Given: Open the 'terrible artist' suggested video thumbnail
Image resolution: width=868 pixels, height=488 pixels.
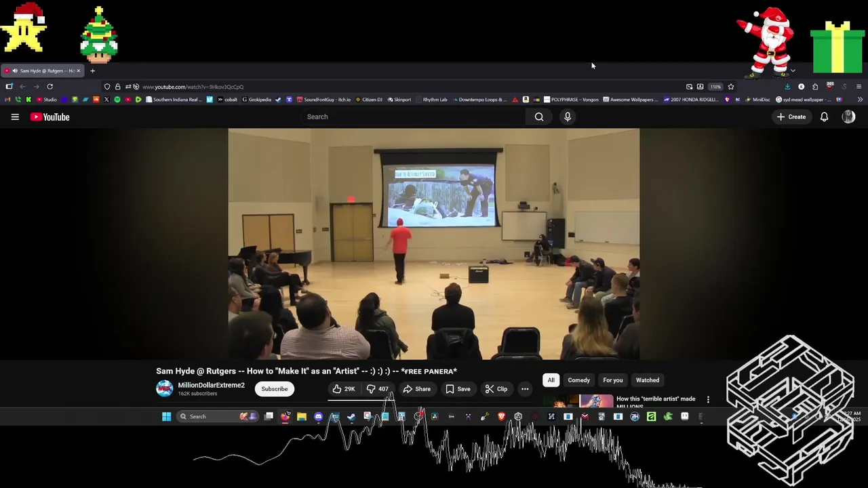Looking at the screenshot, I should point(578,401).
